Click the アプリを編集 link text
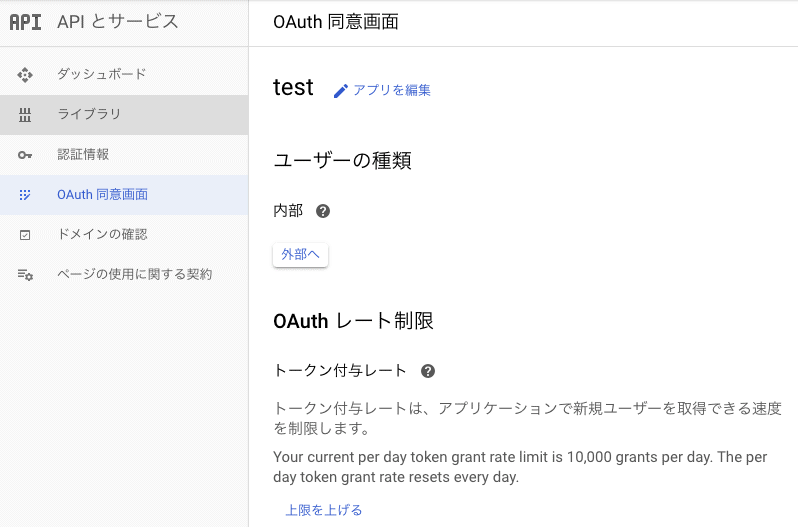The height and width of the screenshot is (527, 798). coord(392,90)
